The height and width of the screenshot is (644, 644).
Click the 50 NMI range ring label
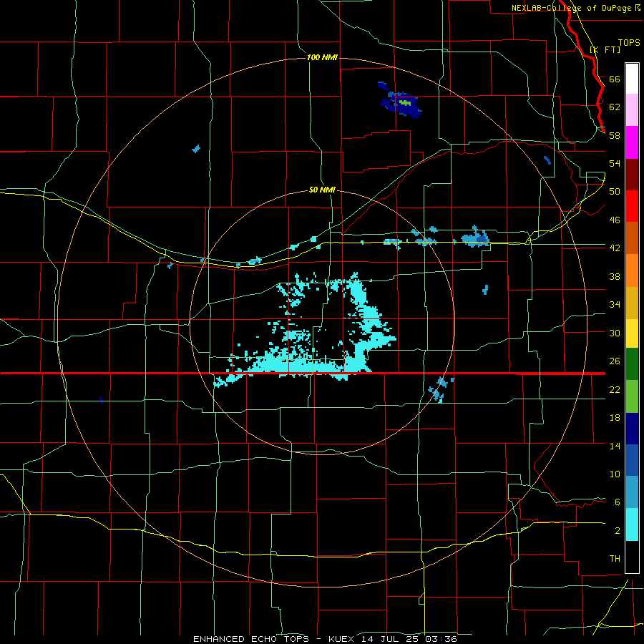(322, 190)
